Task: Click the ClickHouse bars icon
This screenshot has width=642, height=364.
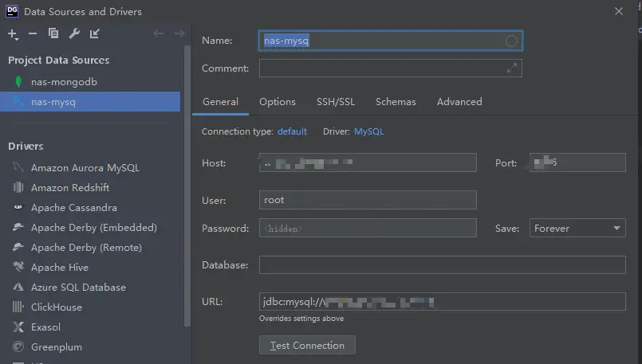Action: [x=18, y=307]
